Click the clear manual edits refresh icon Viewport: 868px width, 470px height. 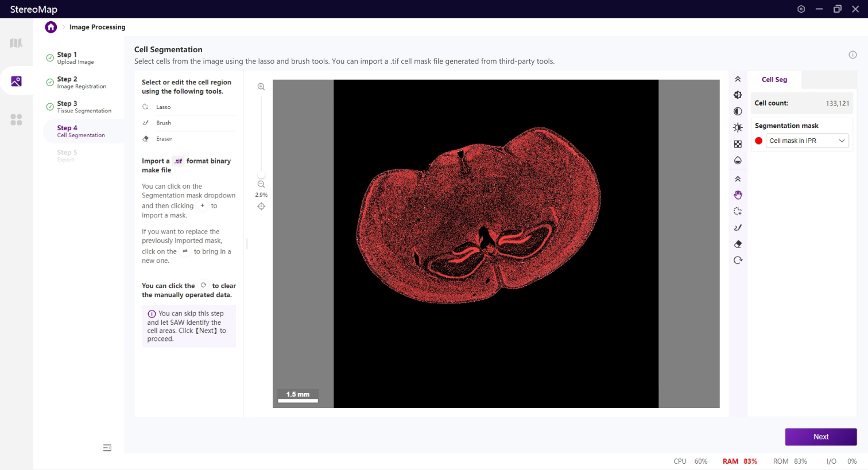point(738,260)
